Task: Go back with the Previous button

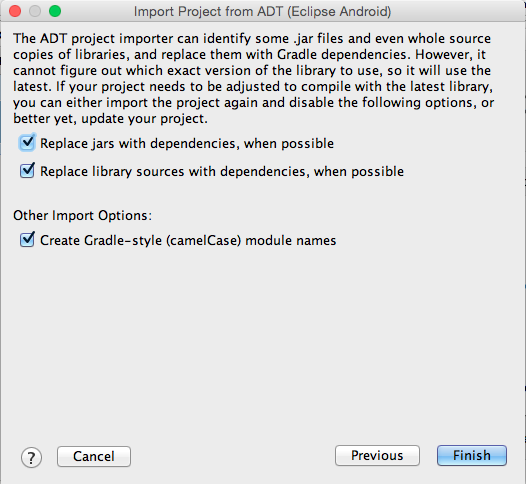Action: [x=377, y=455]
